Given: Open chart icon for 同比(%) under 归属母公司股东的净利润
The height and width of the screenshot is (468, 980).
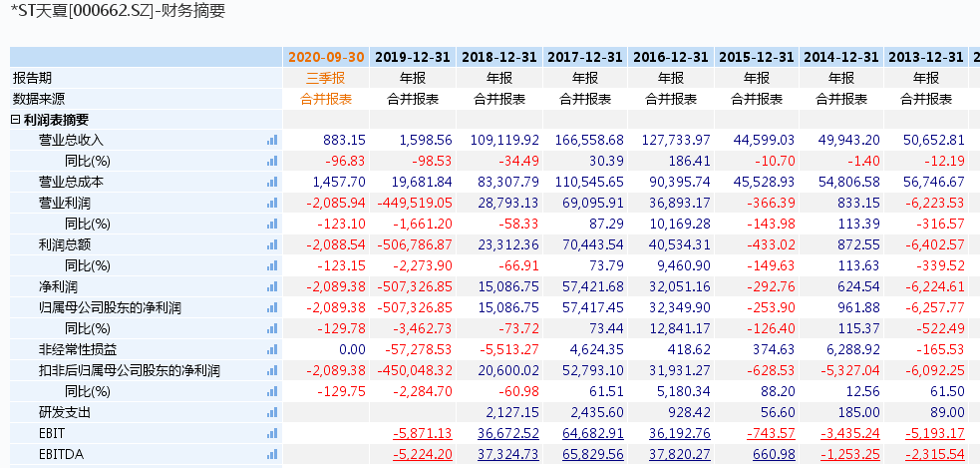Looking at the screenshot, I should 272,328.
